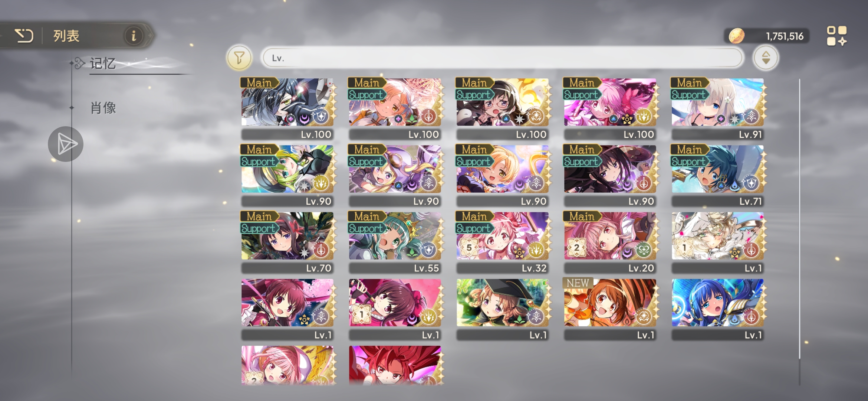Screen dimensions: 868x401
Task: Select the Lv.20 Main-only pink-haired card
Action: (610, 242)
